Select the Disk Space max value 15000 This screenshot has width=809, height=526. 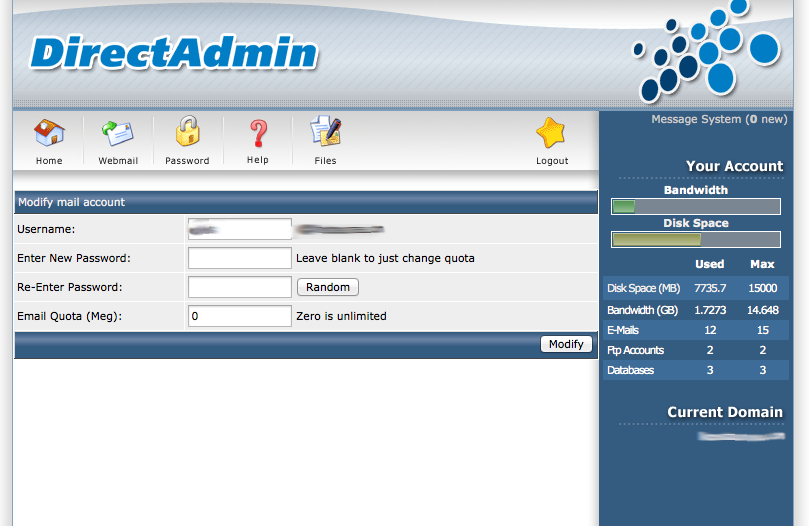[763, 288]
